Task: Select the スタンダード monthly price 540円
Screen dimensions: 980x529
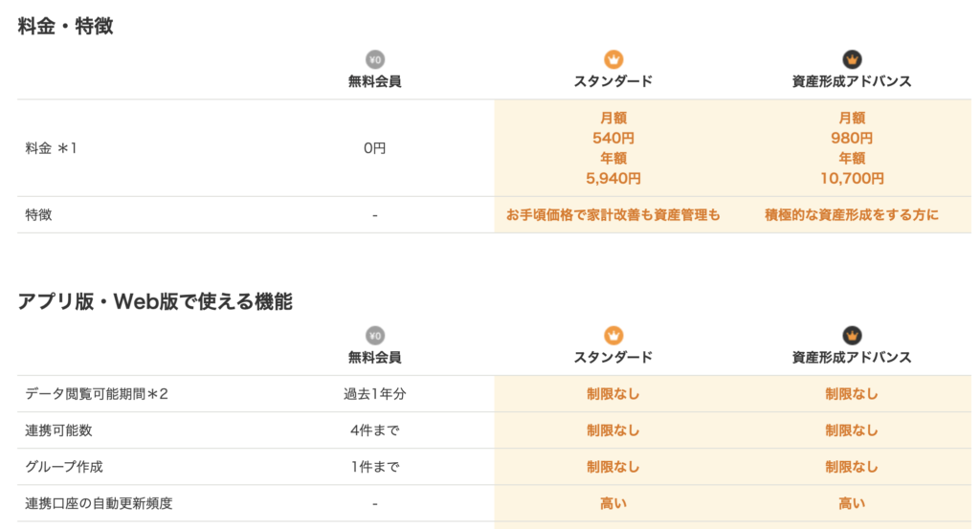Action: pos(613,138)
